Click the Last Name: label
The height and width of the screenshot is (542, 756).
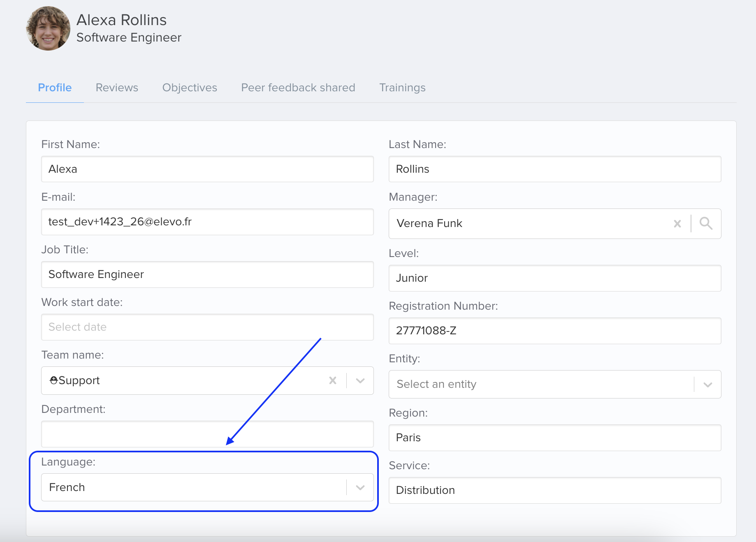coord(417,144)
